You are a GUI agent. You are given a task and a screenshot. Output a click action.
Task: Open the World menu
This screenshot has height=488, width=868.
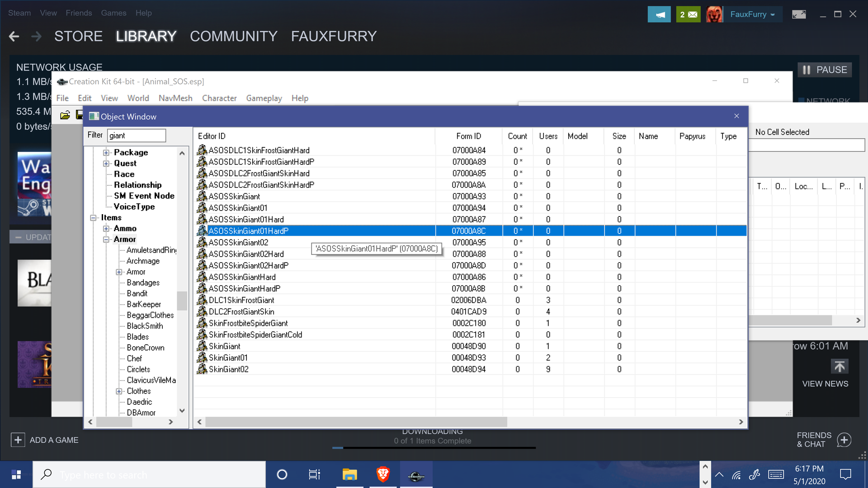(x=138, y=98)
